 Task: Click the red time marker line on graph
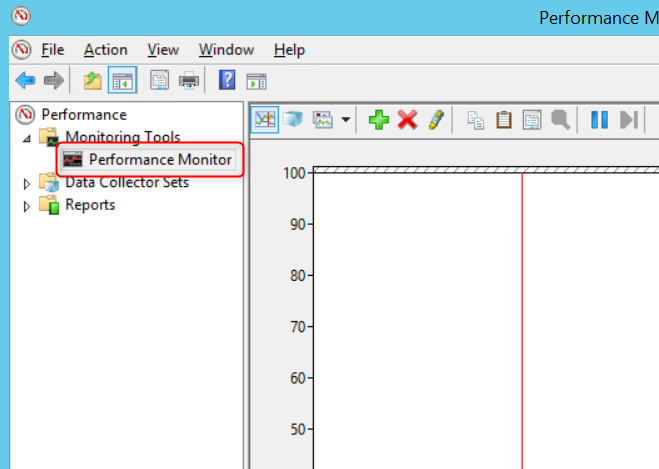click(522, 319)
